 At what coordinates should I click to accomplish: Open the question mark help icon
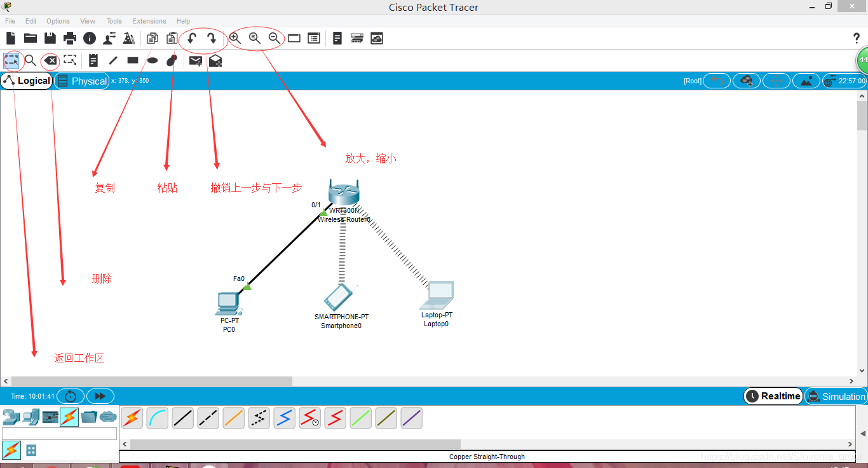click(x=857, y=38)
